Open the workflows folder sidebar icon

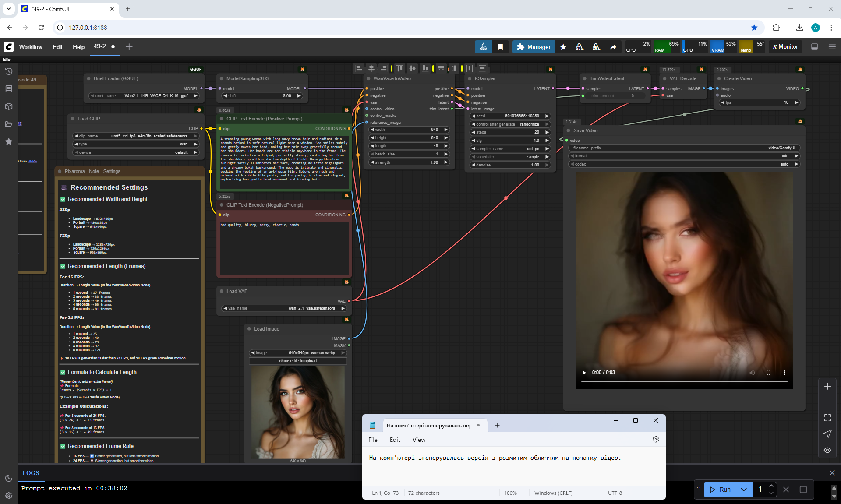(9, 124)
